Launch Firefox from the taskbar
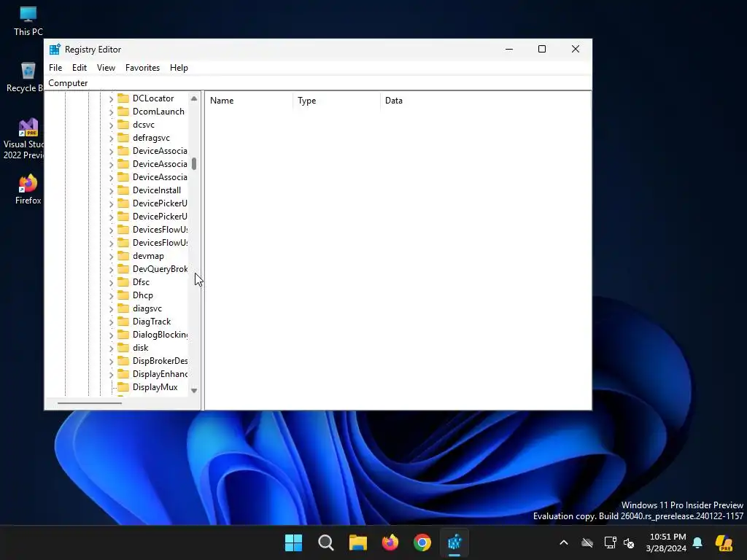747x560 pixels. [390, 542]
